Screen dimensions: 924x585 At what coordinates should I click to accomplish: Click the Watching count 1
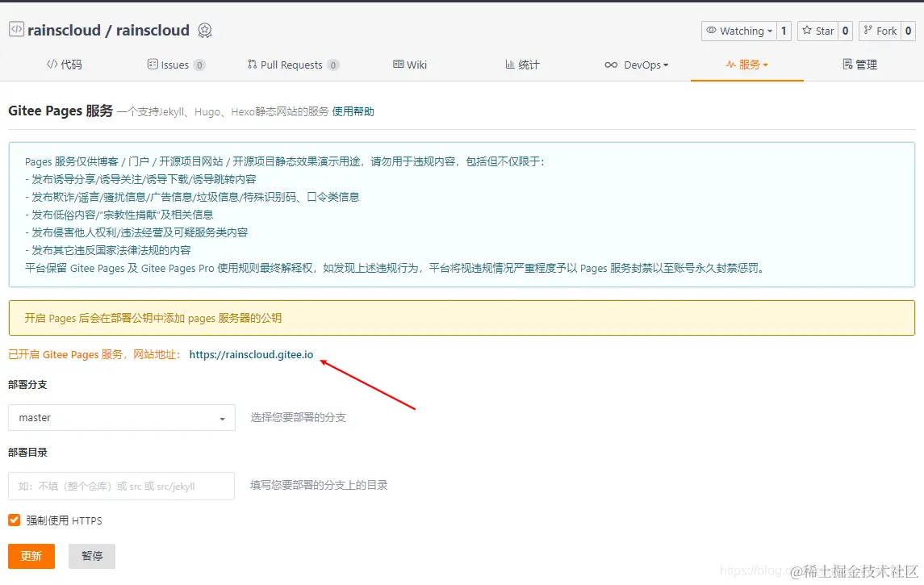(784, 31)
